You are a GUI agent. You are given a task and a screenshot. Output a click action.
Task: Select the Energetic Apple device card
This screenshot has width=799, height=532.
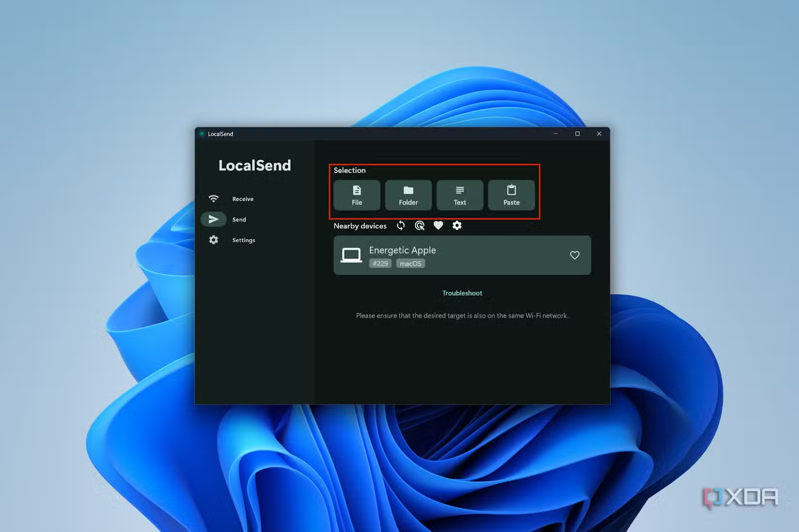(462, 255)
